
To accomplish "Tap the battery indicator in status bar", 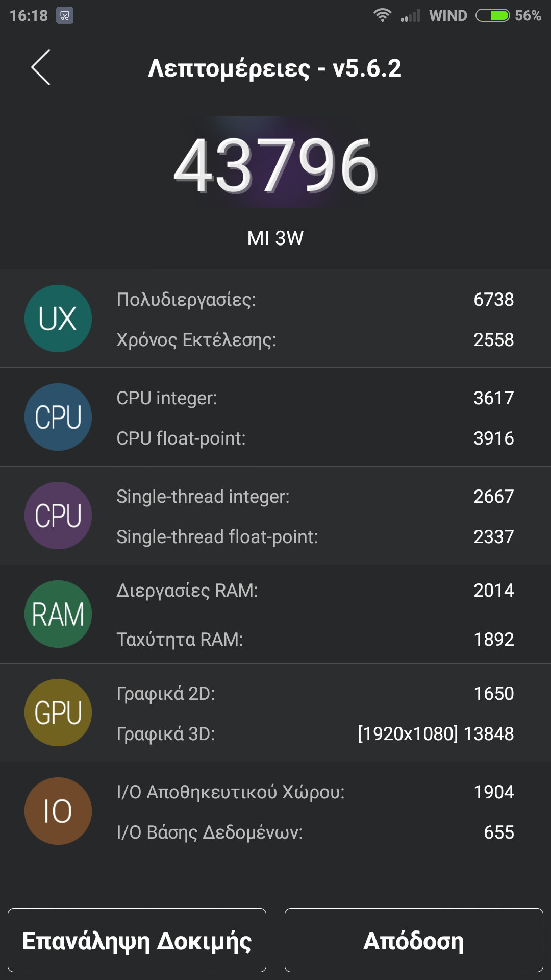I will coord(492,15).
